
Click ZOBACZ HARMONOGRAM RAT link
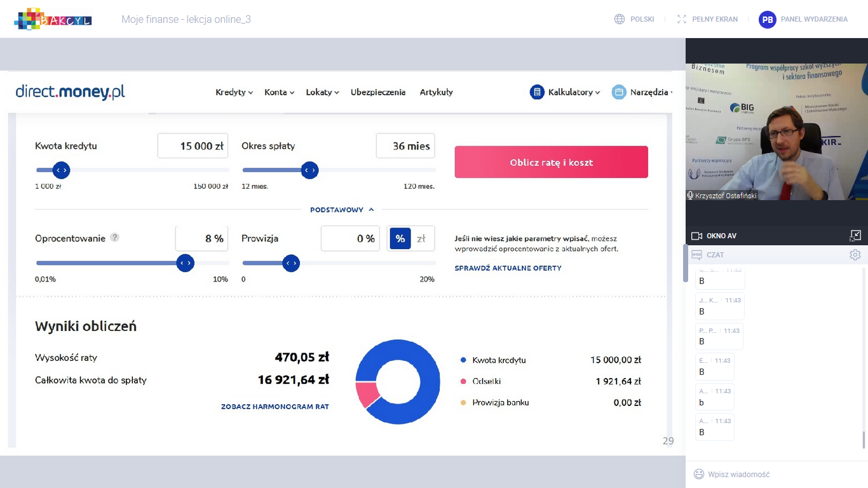pos(275,407)
